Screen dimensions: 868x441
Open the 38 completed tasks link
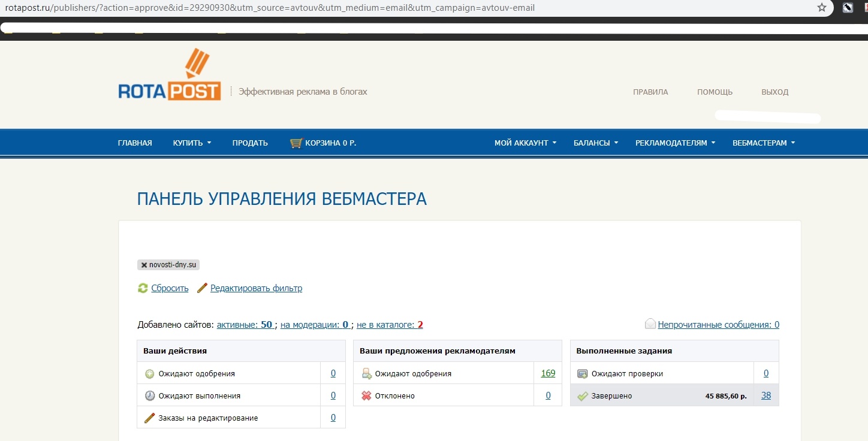[x=766, y=395]
